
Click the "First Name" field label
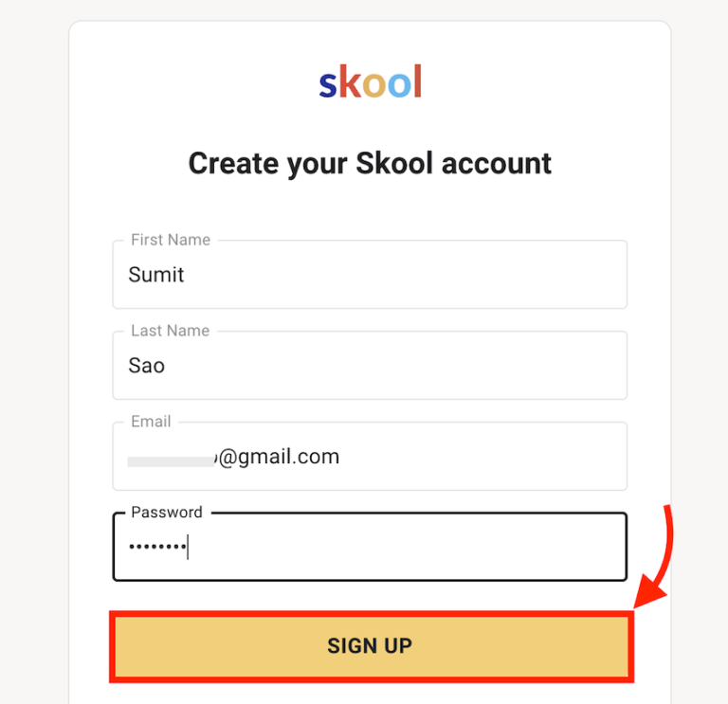tap(171, 240)
